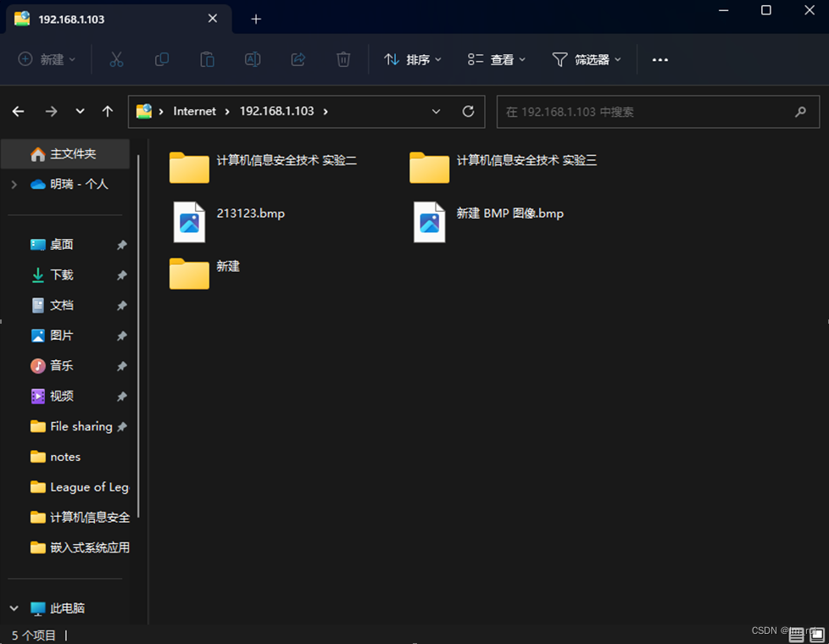Open the 筛选器 filter dropdown

(587, 59)
